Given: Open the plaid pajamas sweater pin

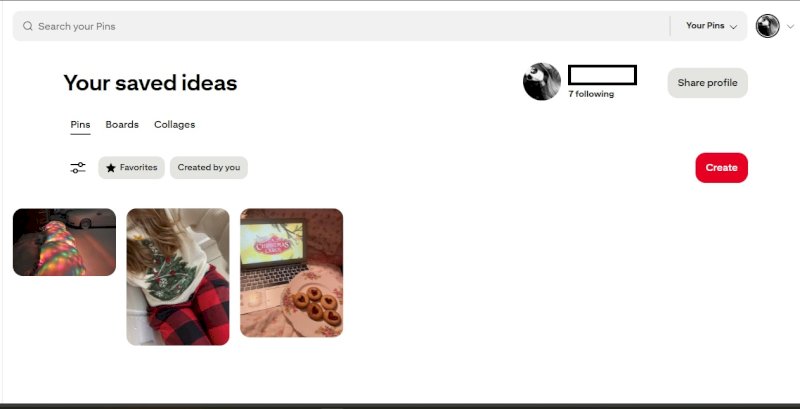Looking at the screenshot, I should coord(178,277).
